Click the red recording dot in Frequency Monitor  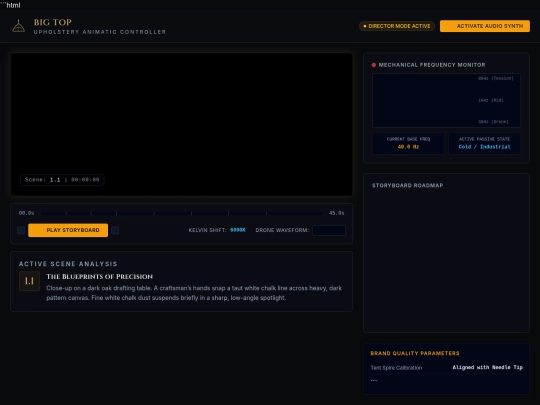pos(374,65)
